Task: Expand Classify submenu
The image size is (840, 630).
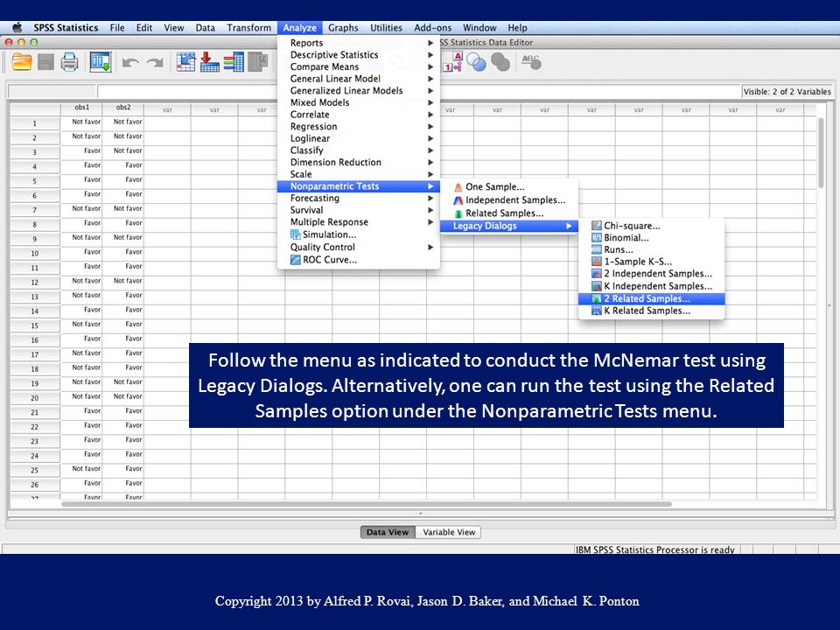Action: (359, 150)
